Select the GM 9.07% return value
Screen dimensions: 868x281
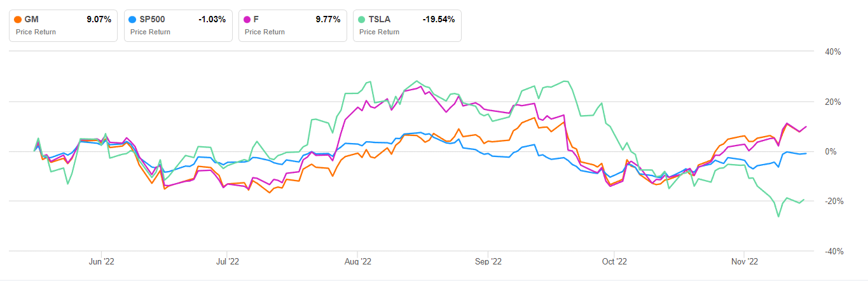tap(99, 20)
